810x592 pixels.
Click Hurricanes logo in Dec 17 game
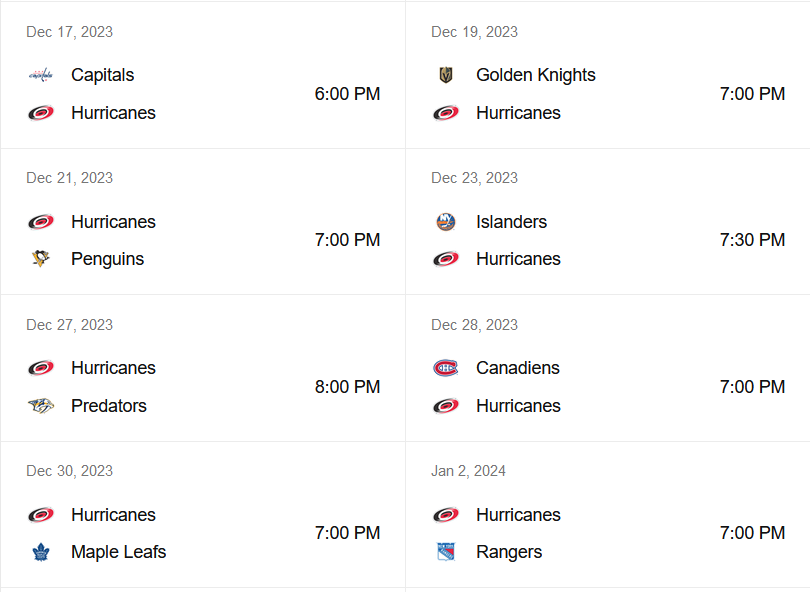[40, 113]
